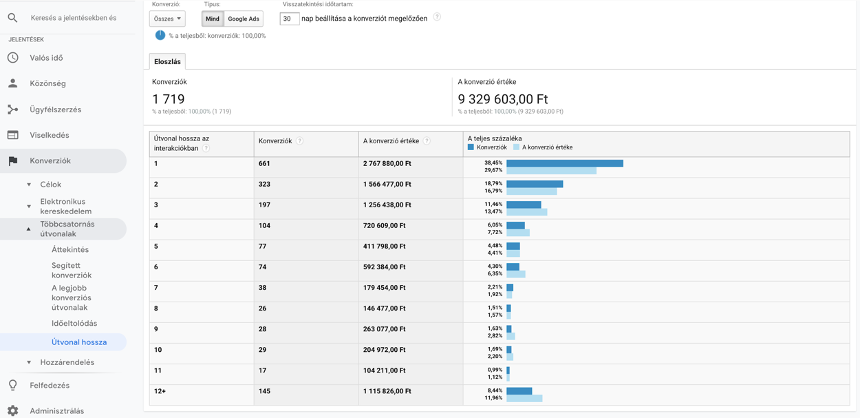This screenshot has width=860, height=418.
Task: Open the Ügyfélszerzés reports section
Action: point(55,110)
